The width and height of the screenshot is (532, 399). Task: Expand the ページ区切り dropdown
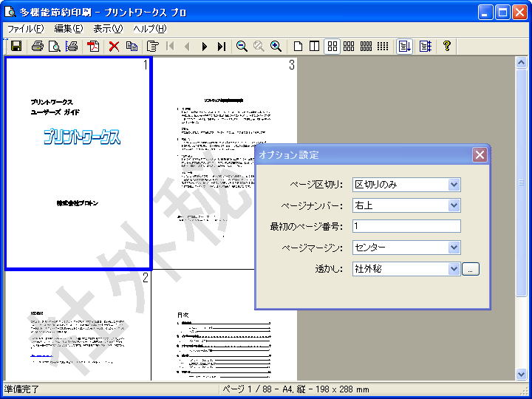454,185
